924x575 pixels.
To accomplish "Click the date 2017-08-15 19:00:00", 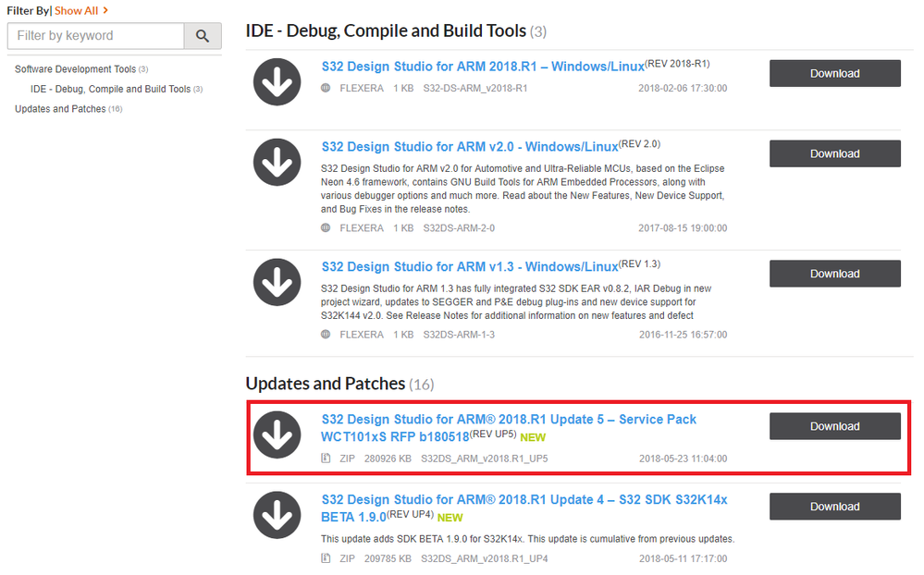I will click(683, 228).
